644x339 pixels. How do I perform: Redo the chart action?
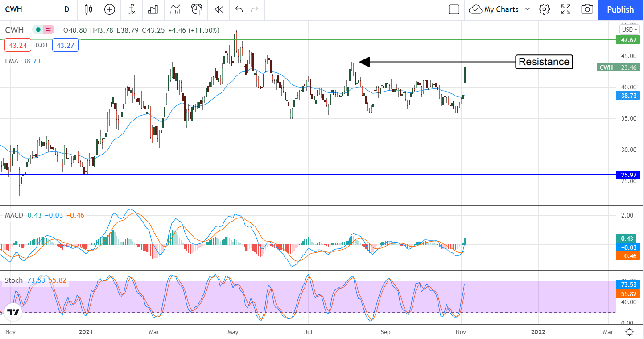pos(255,9)
